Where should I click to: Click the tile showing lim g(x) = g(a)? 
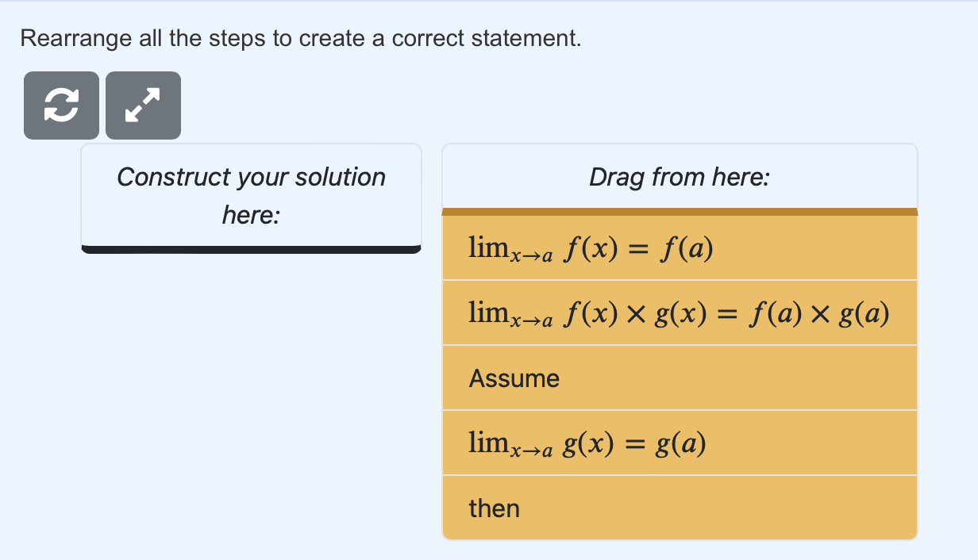click(x=680, y=443)
